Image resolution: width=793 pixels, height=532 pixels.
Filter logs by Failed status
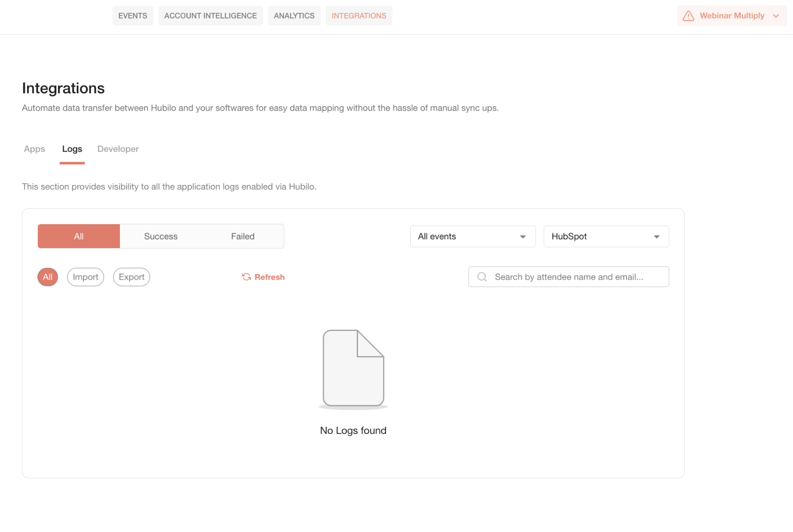click(x=243, y=236)
